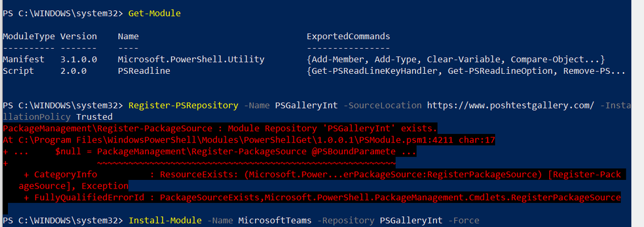This screenshot has height=227, width=644.
Task: Click the Version column header
Action: pyautogui.click(x=78, y=36)
